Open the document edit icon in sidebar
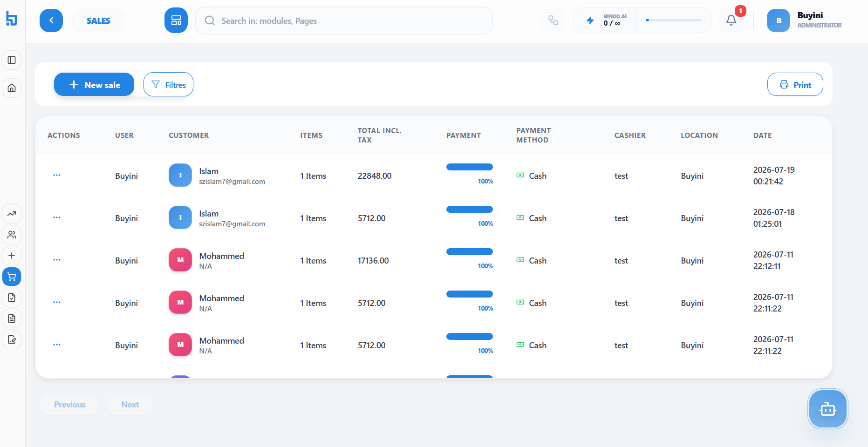Viewport: 868px width, 447px height. point(12,339)
